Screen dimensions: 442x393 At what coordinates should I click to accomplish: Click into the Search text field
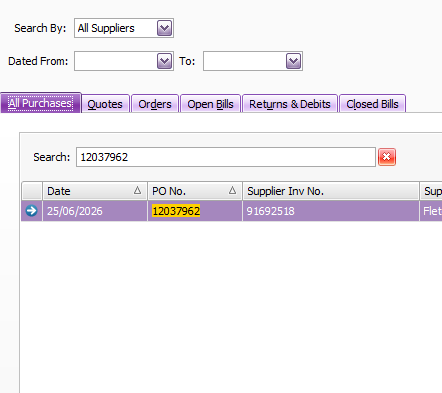click(226, 157)
